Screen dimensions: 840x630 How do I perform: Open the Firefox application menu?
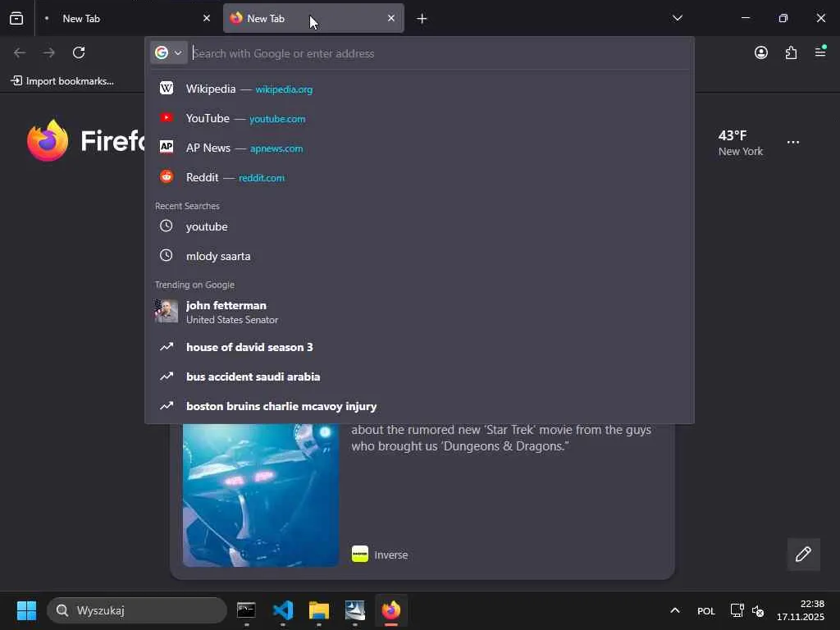pos(820,52)
